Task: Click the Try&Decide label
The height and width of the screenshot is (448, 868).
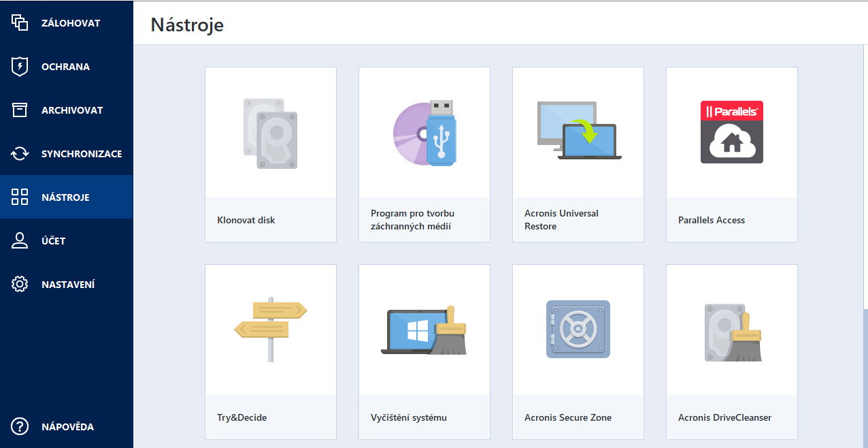Action: [x=242, y=417]
